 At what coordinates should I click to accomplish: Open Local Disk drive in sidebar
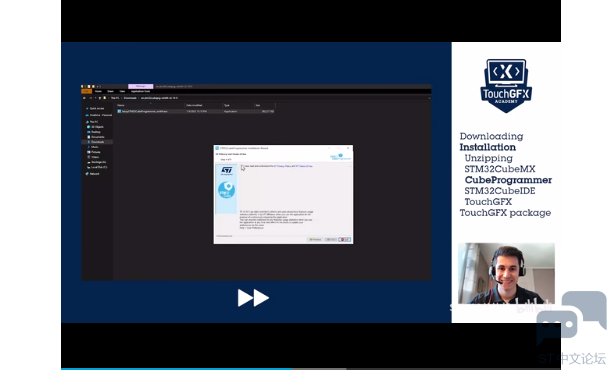click(98, 167)
